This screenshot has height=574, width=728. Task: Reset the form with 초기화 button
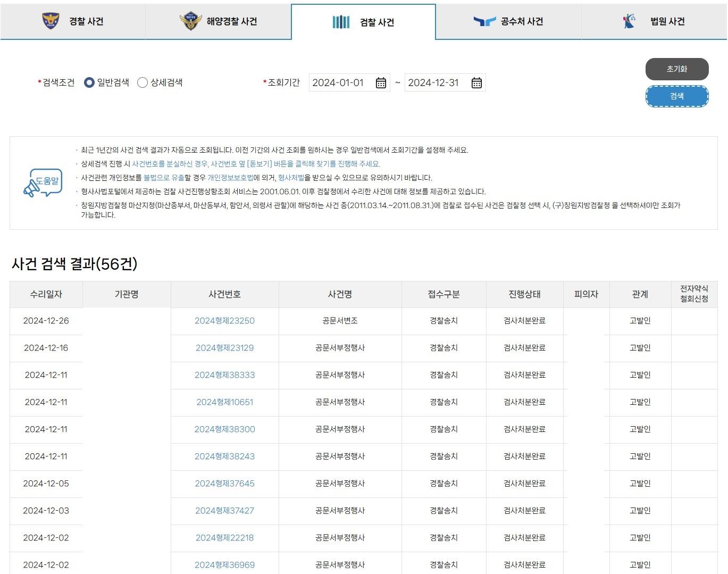(677, 69)
